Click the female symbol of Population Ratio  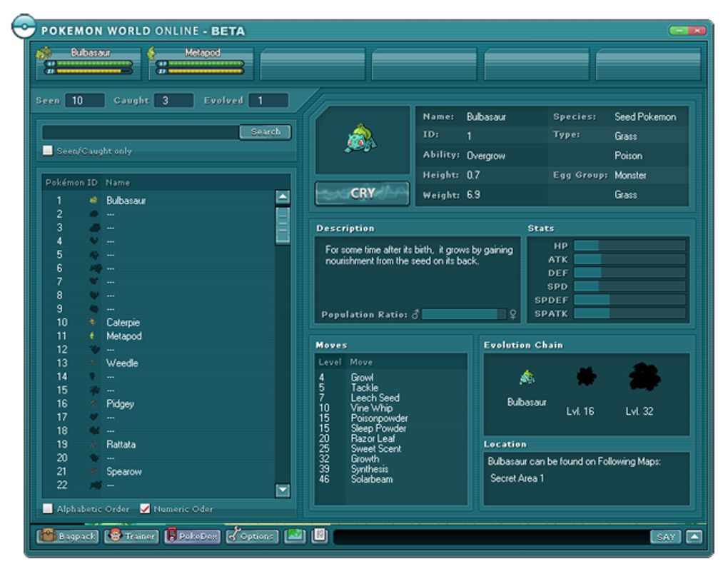click(512, 315)
